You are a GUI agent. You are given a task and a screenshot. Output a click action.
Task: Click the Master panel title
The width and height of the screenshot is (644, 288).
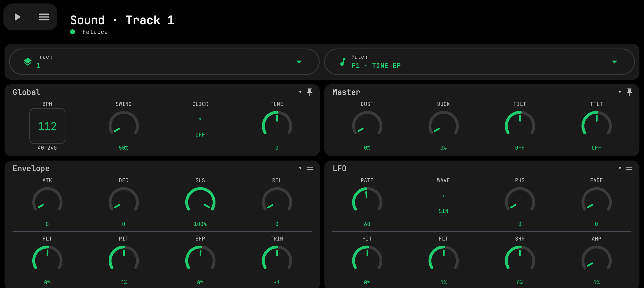coord(346,92)
